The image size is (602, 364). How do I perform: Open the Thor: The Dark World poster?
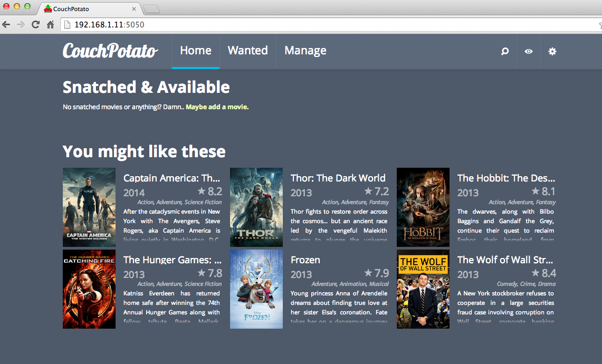[x=256, y=207]
